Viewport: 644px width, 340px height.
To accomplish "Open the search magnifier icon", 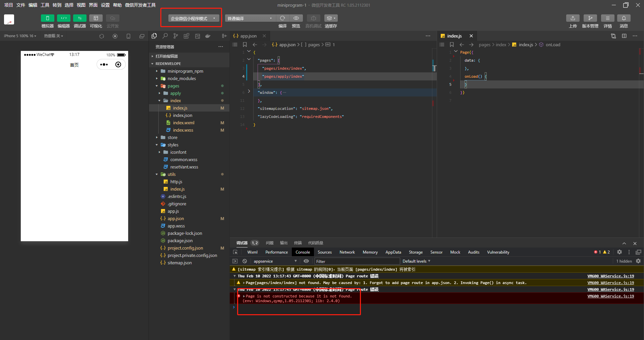I will tap(165, 36).
